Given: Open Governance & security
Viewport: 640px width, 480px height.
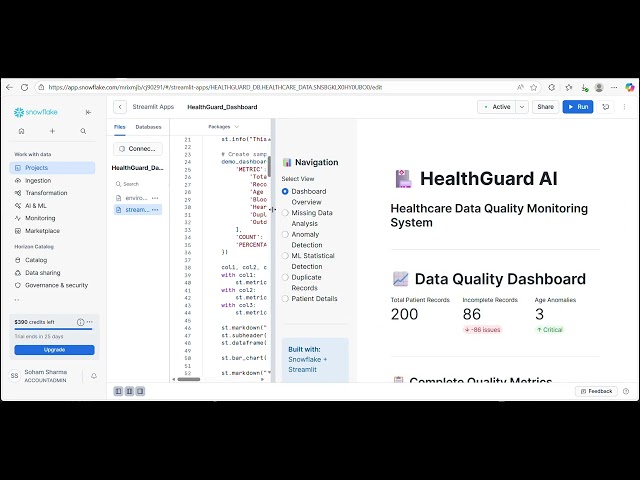Looking at the screenshot, I should coord(52,285).
